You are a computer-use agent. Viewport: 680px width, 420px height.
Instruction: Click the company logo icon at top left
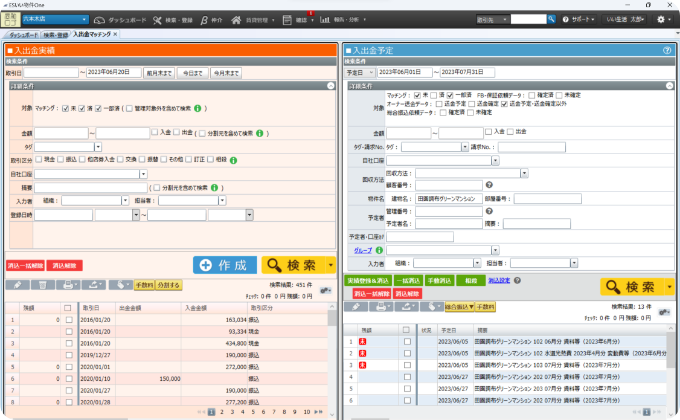10,20
